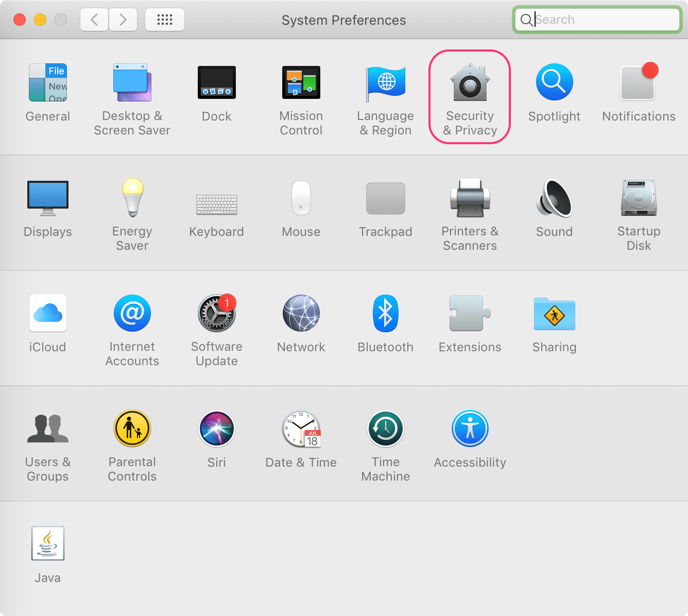Open Siri preferences
Screen dimensions: 688x616
coord(217,429)
